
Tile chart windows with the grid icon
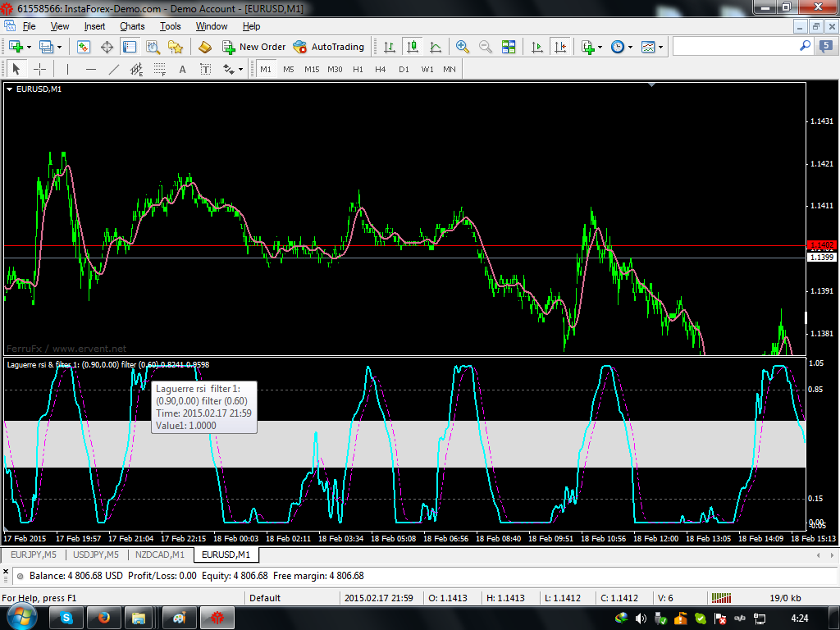click(x=509, y=47)
